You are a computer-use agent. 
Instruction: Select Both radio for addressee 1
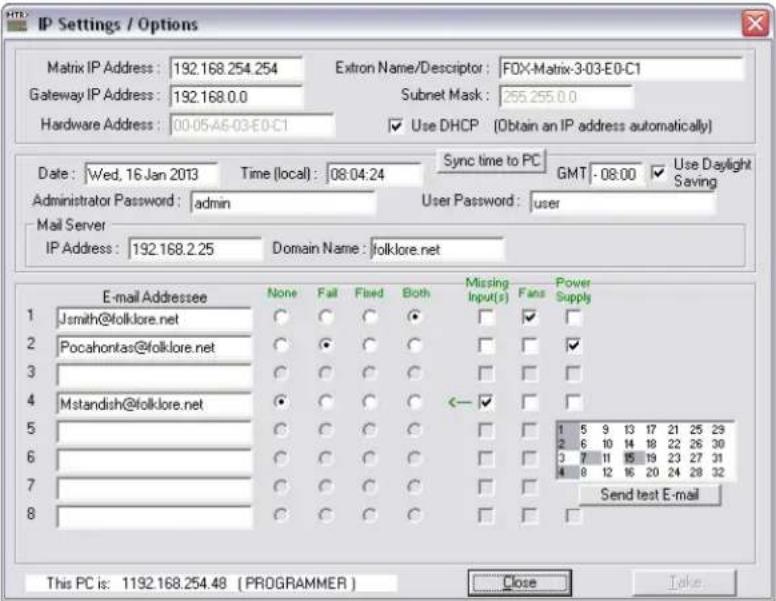[414, 316]
